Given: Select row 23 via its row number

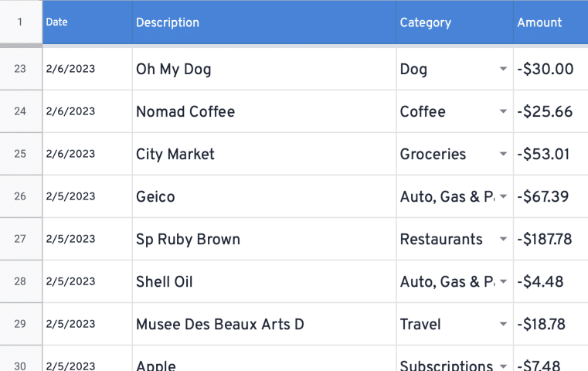Looking at the screenshot, I should click(x=21, y=69).
